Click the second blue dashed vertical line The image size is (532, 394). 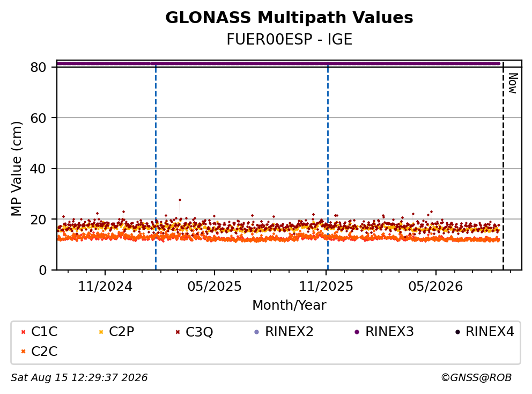pos(328,166)
